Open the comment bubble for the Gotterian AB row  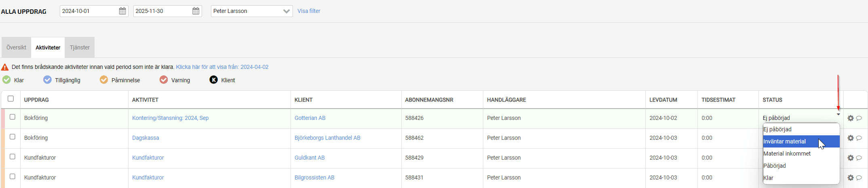(859, 118)
